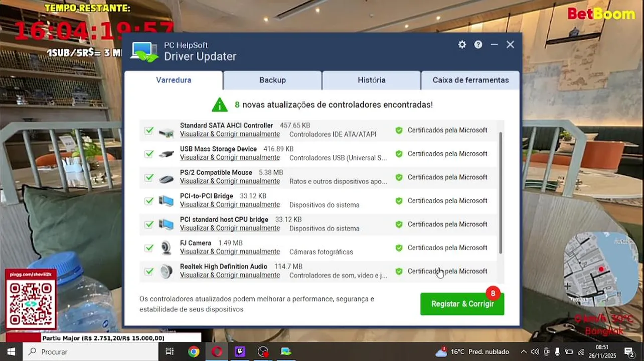Click 'Certificados pela Microsoft' in PCI-to-PCI Bridge row
This screenshot has height=361, width=644.
(x=447, y=201)
